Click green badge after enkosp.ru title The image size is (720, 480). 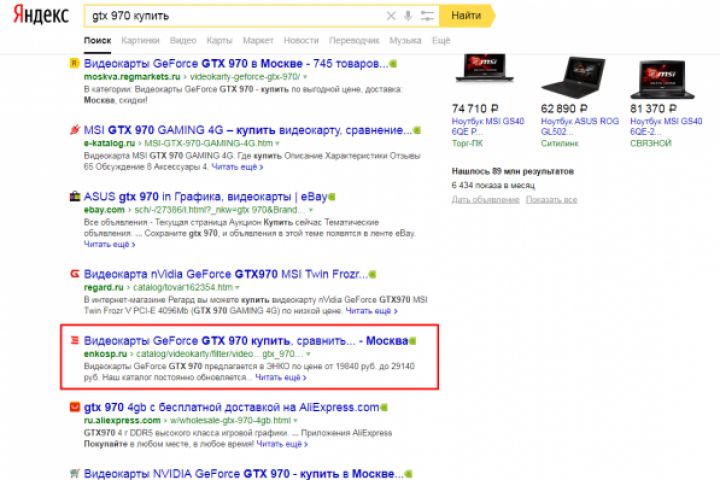(x=412, y=341)
